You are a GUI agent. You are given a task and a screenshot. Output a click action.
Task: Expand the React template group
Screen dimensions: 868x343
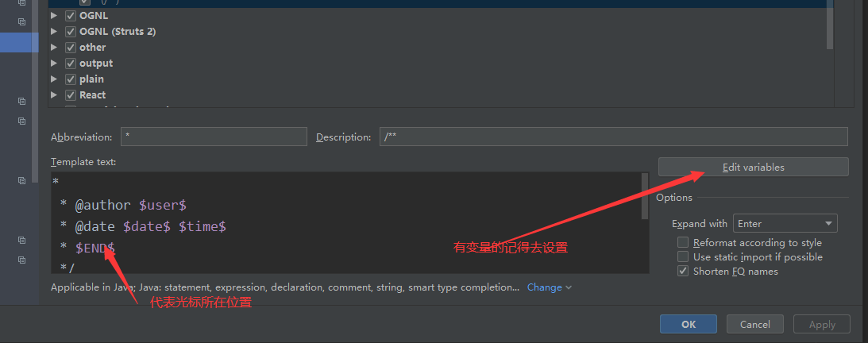tap(54, 95)
